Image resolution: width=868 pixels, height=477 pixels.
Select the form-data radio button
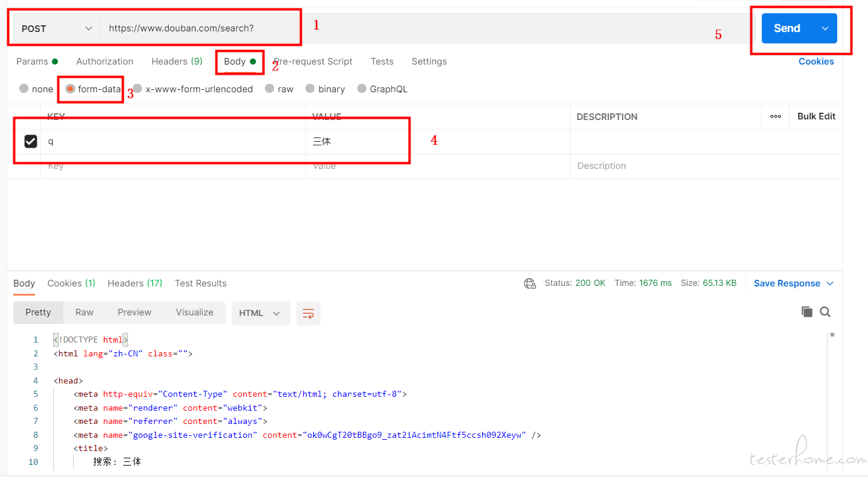[70, 89]
